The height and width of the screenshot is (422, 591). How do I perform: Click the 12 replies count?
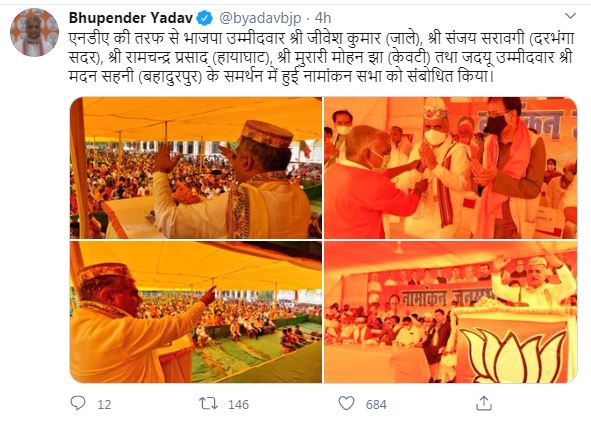(104, 405)
